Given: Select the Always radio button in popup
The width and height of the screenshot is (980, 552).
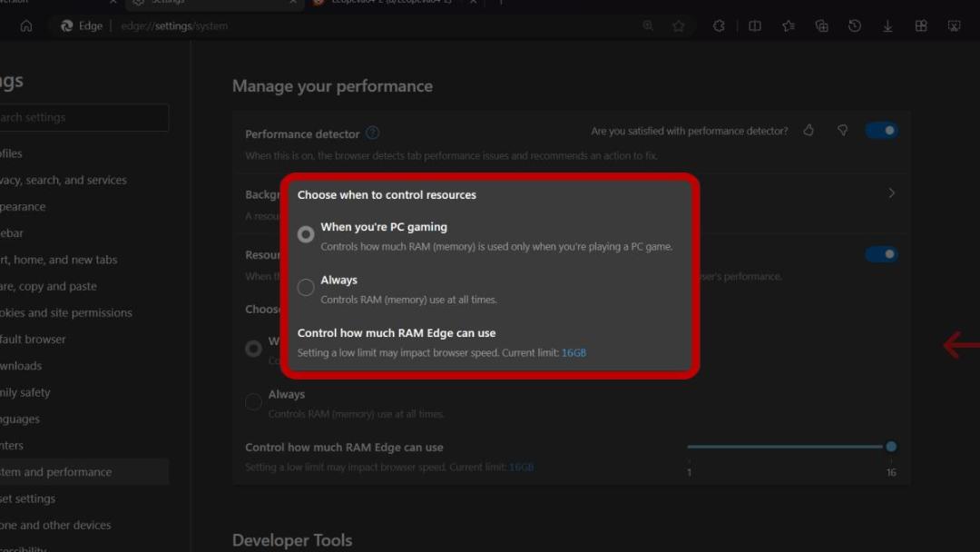Looking at the screenshot, I should [306, 287].
